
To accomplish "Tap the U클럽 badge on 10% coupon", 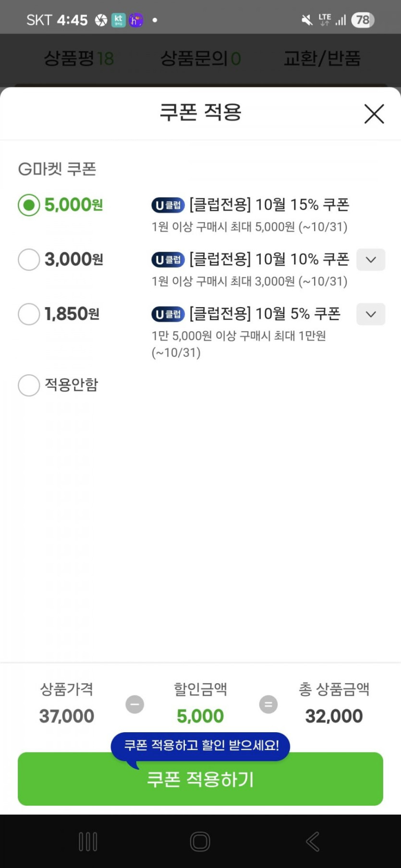I will point(168,260).
